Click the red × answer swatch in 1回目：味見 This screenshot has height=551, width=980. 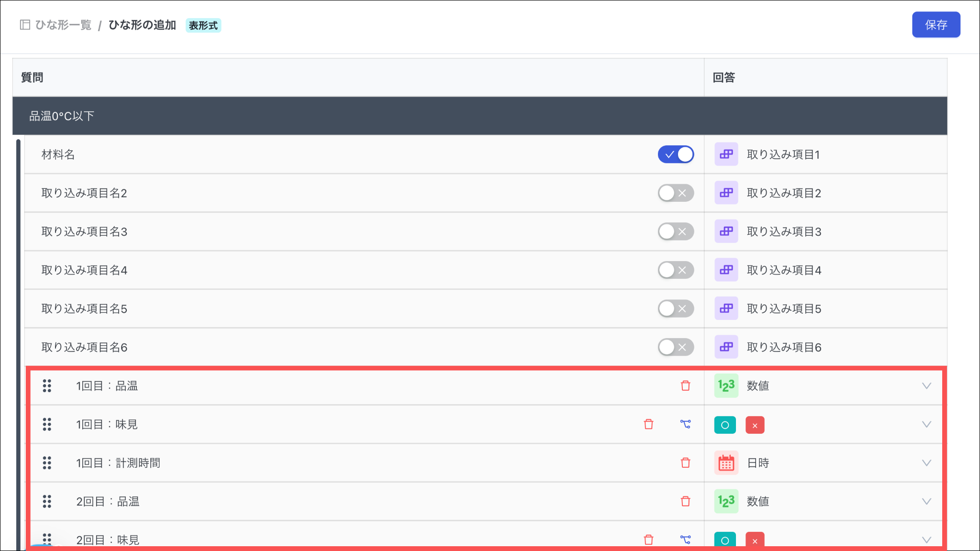point(755,425)
